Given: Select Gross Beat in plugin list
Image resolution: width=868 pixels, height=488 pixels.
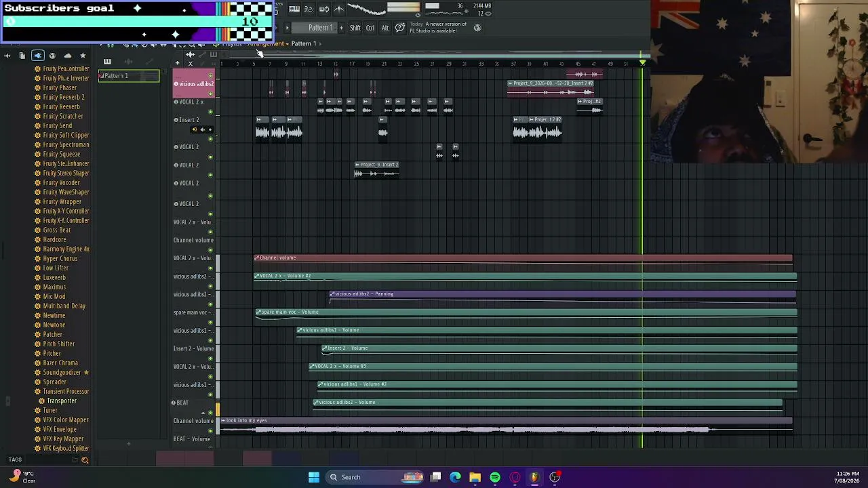Looking at the screenshot, I should pyautogui.click(x=57, y=230).
